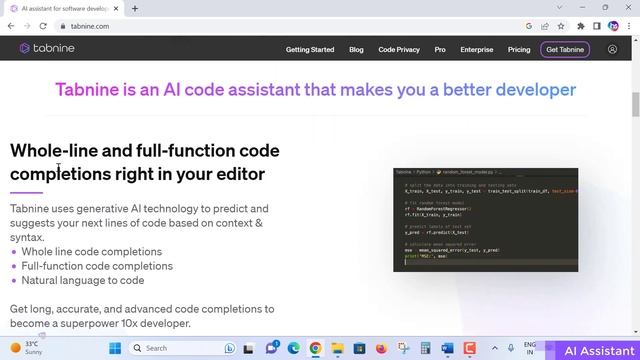Open the user account icon in navbar
Image resolution: width=640 pixels, height=360 pixels.
[x=612, y=49]
